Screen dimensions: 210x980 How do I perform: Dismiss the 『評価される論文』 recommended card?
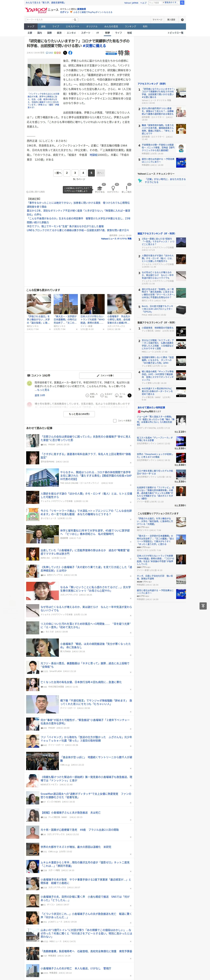50,329
